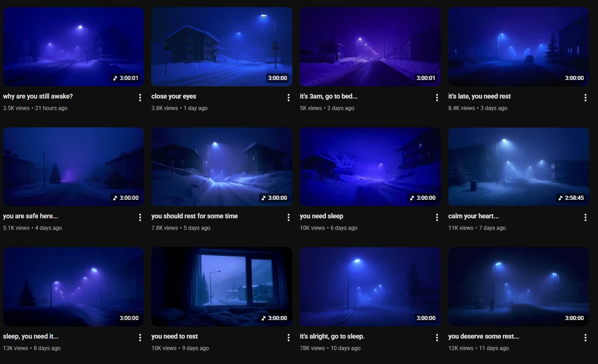Open three-dot menu for 'it's alright, go to sleep.'
The height and width of the screenshot is (364, 598).
pos(437,338)
